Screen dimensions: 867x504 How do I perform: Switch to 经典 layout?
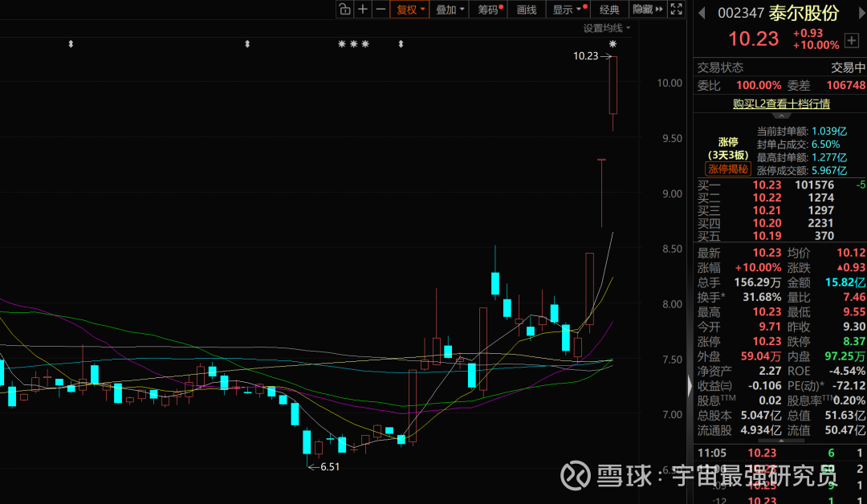coord(609,9)
